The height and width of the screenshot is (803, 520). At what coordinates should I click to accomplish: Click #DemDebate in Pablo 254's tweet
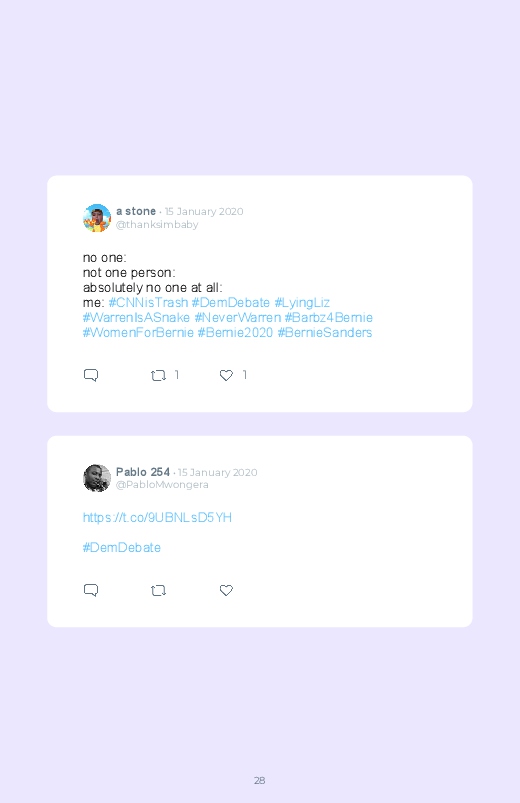[121, 547]
